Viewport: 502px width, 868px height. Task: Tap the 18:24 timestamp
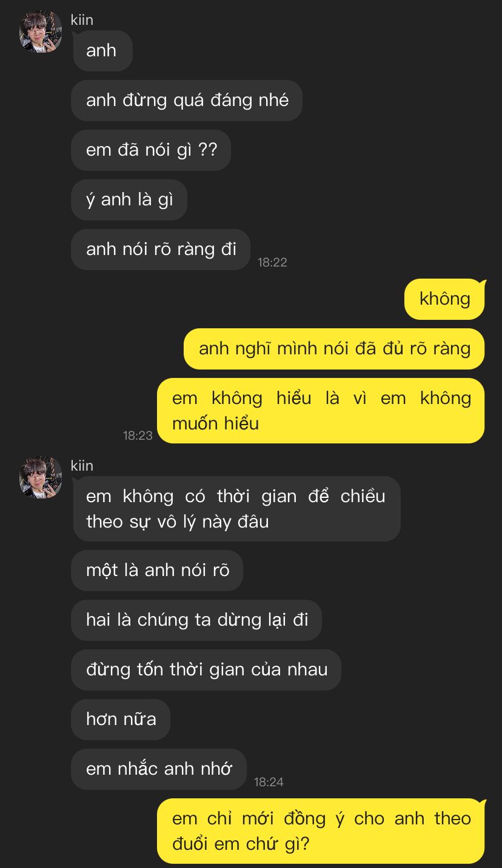pyautogui.click(x=269, y=782)
